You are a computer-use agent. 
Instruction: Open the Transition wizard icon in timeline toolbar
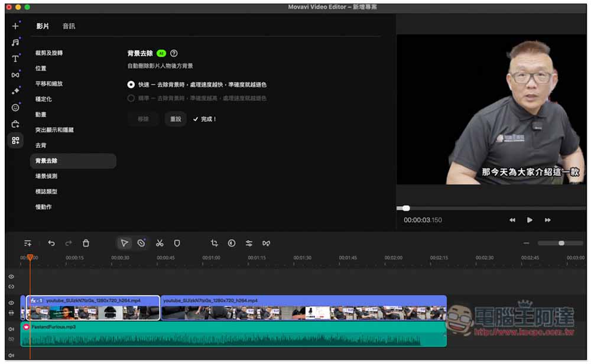(267, 243)
